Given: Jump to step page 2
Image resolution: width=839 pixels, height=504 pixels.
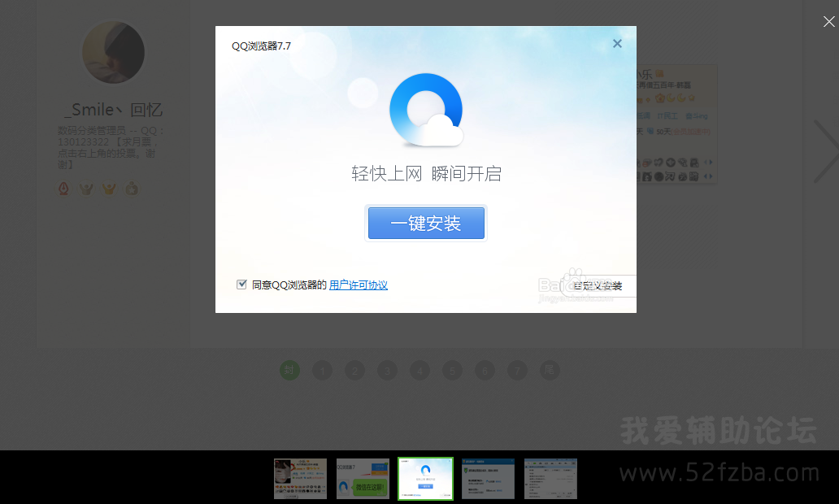Looking at the screenshot, I should [x=354, y=370].
